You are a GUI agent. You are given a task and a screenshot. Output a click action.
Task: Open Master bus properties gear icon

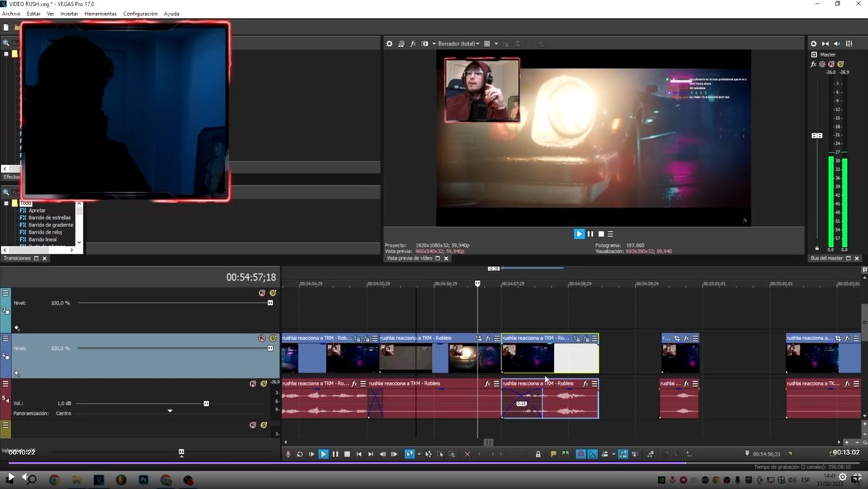pyautogui.click(x=814, y=44)
